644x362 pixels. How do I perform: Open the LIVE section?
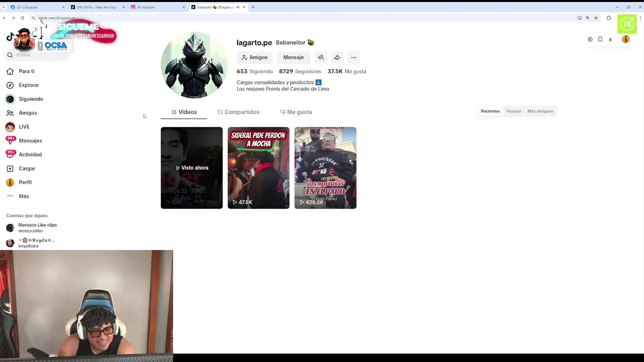24,127
